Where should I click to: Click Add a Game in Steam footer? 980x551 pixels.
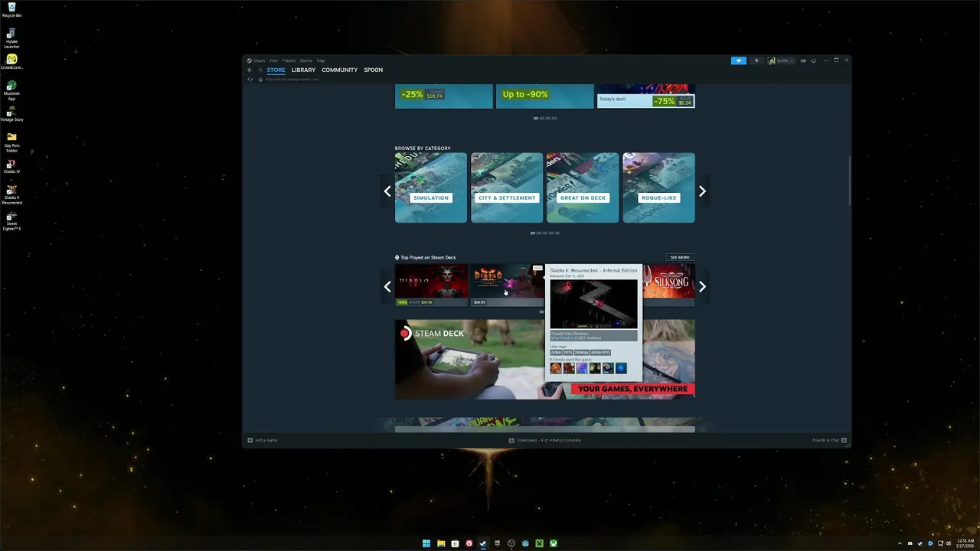[263, 440]
